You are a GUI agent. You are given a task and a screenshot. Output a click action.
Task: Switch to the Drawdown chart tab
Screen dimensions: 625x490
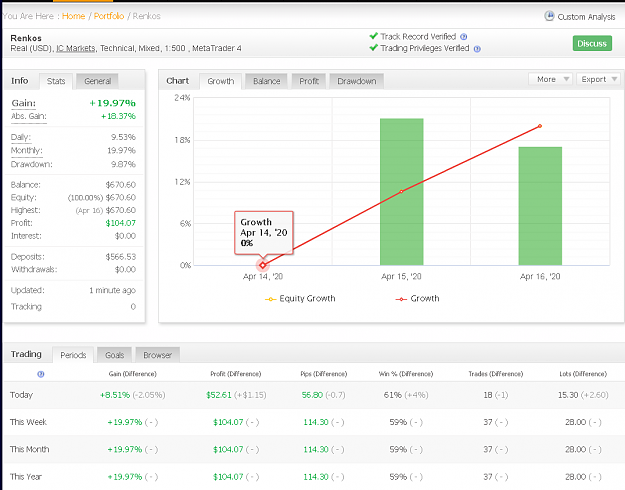(357, 81)
